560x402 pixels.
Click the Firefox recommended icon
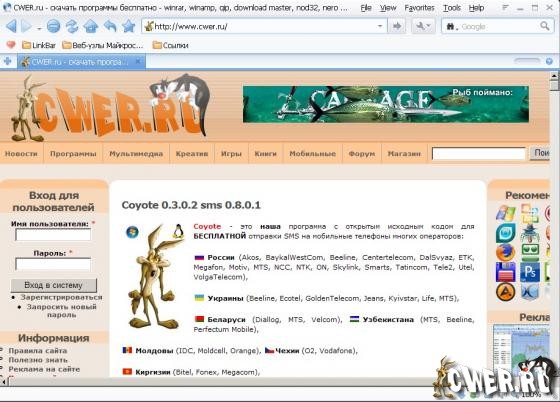tap(506, 252)
